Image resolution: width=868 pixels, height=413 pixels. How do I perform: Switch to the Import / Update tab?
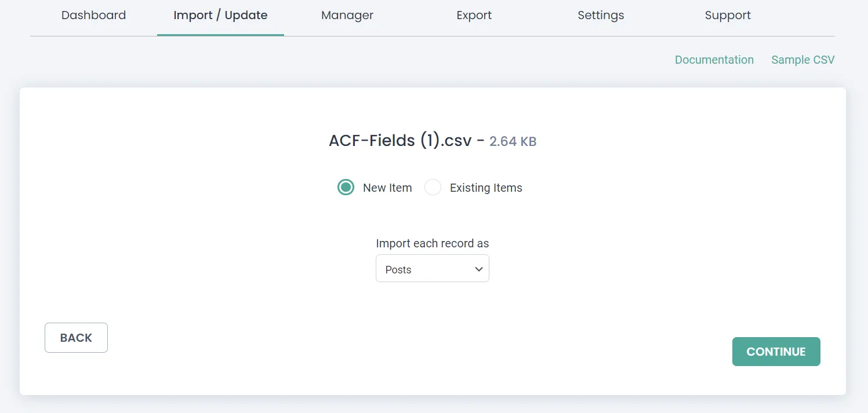coord(220,16)
